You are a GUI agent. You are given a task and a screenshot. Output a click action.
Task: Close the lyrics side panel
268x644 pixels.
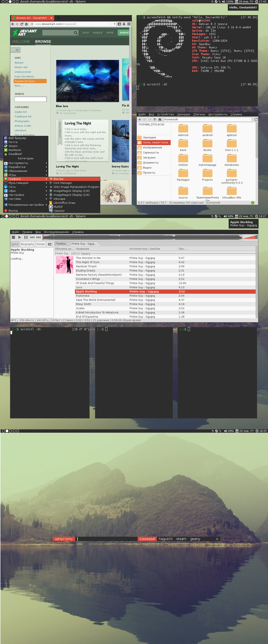point(49,244)
